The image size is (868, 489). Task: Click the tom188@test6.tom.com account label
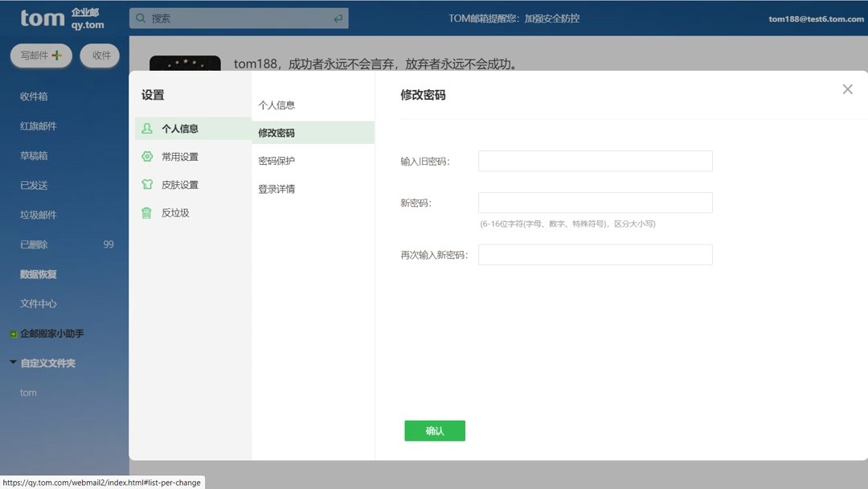[816, 18]
